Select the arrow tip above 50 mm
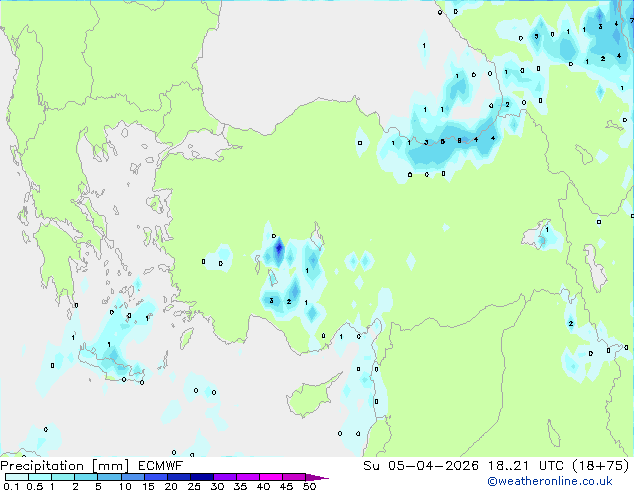The image size is (634, 490). (317, 477)
